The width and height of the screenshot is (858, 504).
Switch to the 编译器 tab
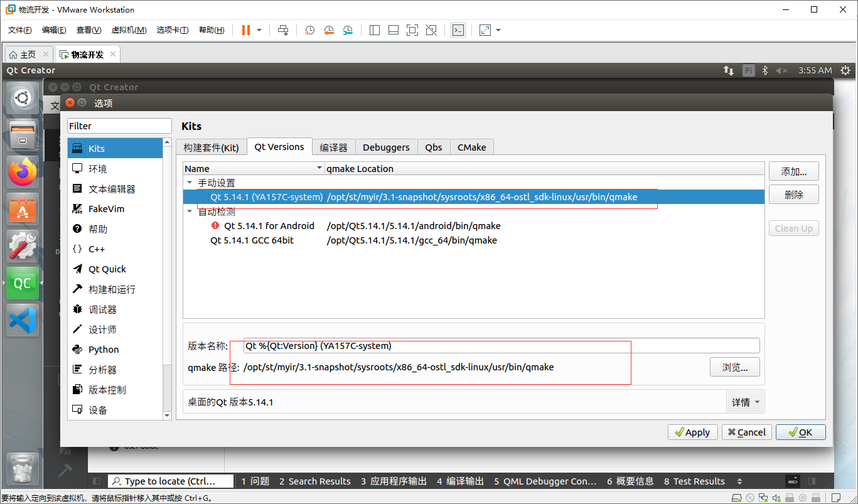(x=333, y=147)
